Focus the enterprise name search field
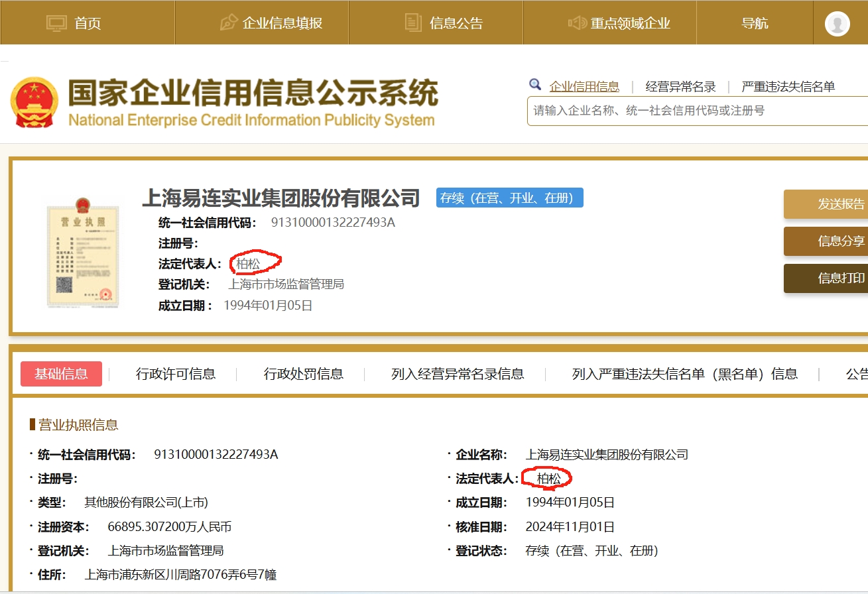Screen dimensions: 868x594 [698, 111]
